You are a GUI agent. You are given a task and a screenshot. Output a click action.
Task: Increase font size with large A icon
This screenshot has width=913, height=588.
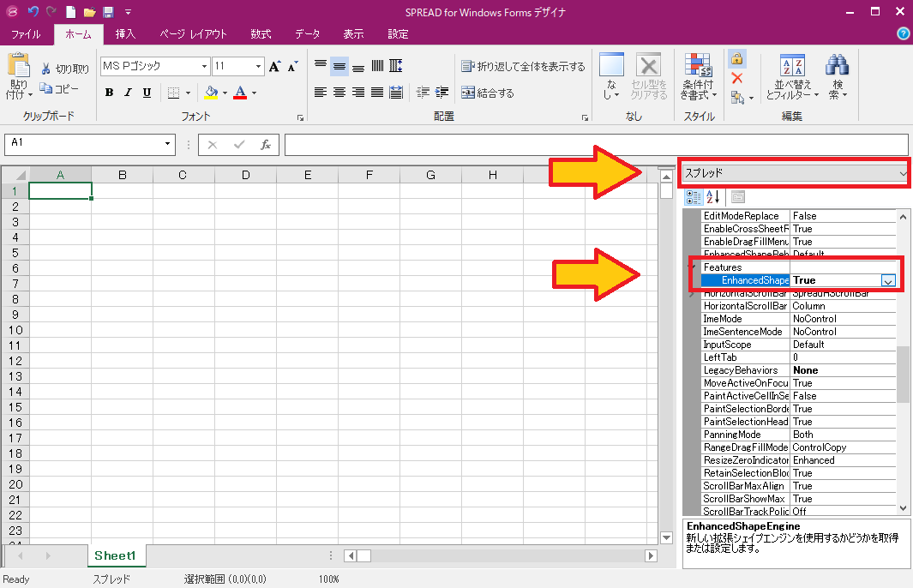click(275, 66)
